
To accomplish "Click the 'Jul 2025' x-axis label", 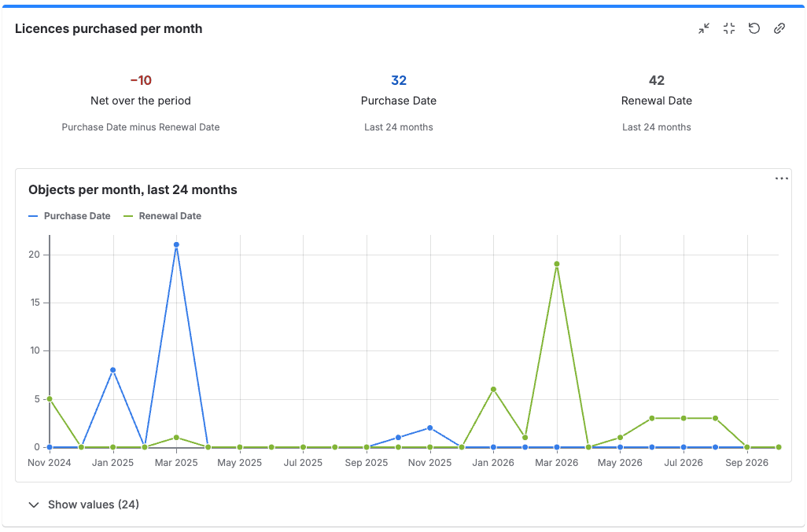I will (x=303, y=463).
